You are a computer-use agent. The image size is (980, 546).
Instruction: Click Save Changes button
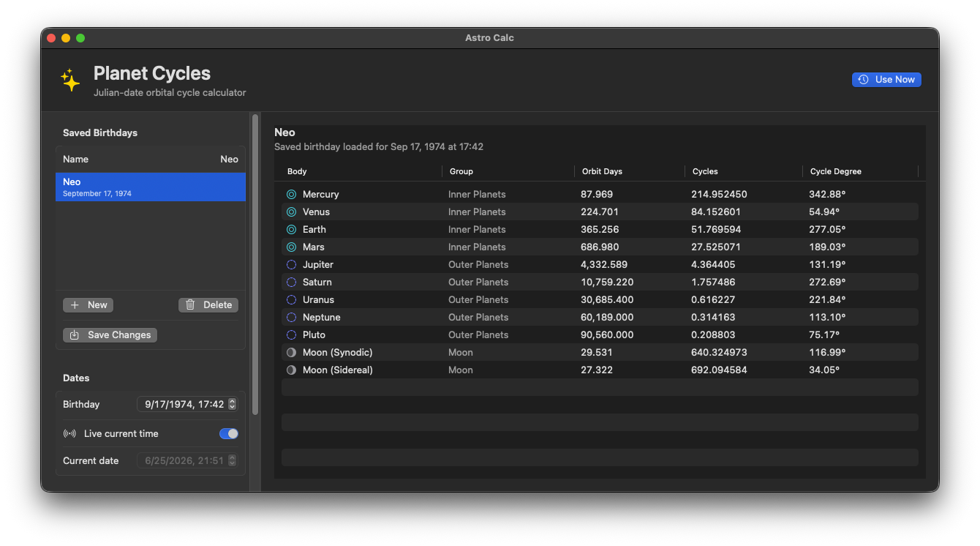coord(110,335)
